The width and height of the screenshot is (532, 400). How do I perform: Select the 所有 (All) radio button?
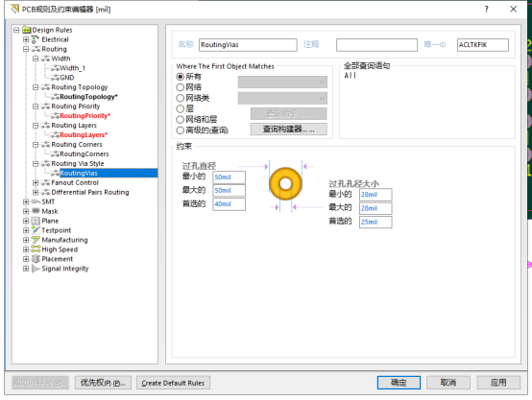(x=181, y=77)
